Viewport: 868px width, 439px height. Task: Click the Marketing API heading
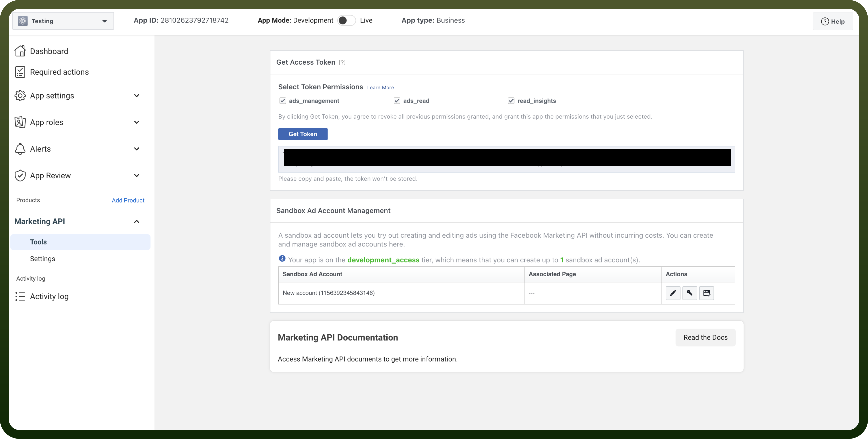point(40,221)
